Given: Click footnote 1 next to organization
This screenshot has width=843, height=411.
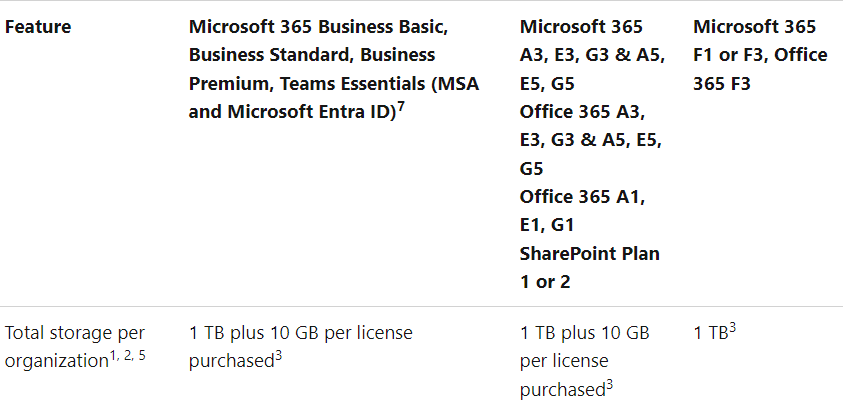Looking at the screenshot, I should point(113,356).
